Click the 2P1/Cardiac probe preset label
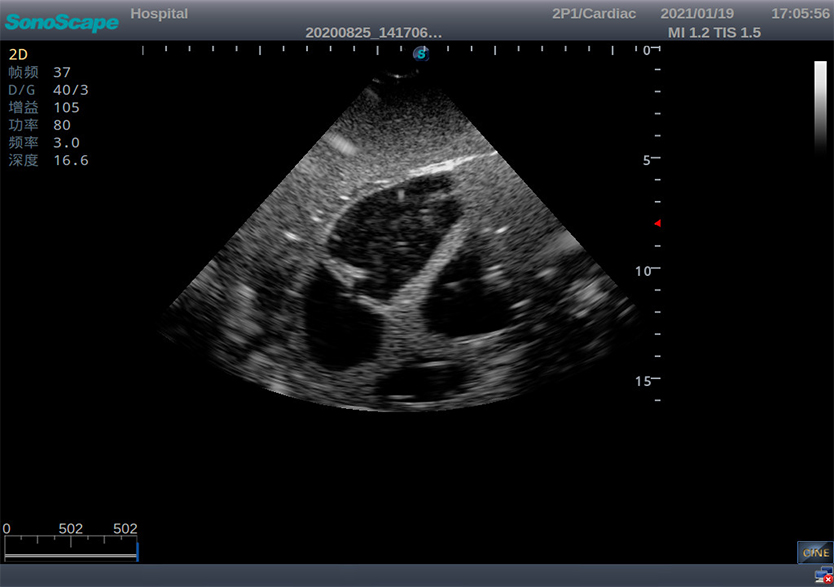This screenshot has width=834, height=587. click(593, 14)
